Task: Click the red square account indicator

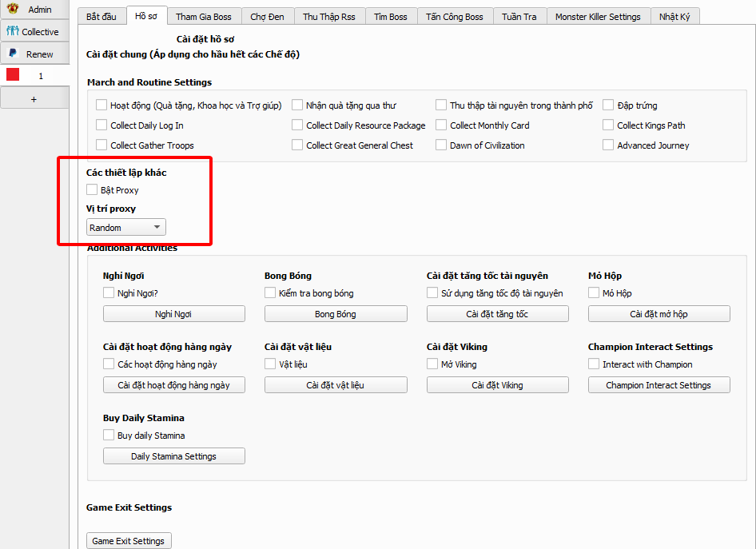Action: click(x=13, y=75)
